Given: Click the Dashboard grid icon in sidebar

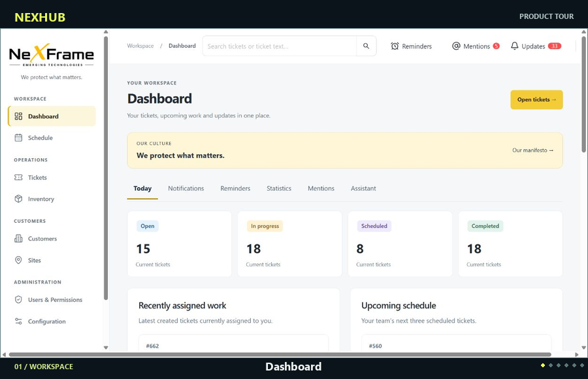Looking at the screenshot, I should pyautogui.click(x=18, y=116).
